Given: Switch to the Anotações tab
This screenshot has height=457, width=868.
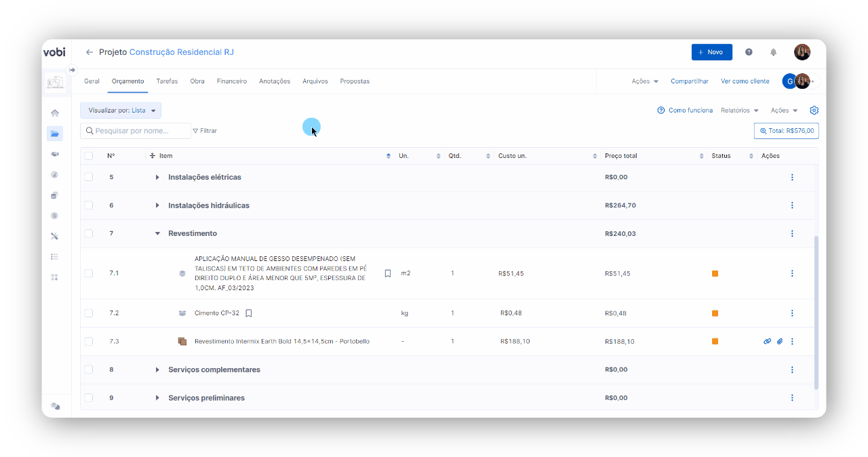Looking at the screenshot, I should coord(275,81).
